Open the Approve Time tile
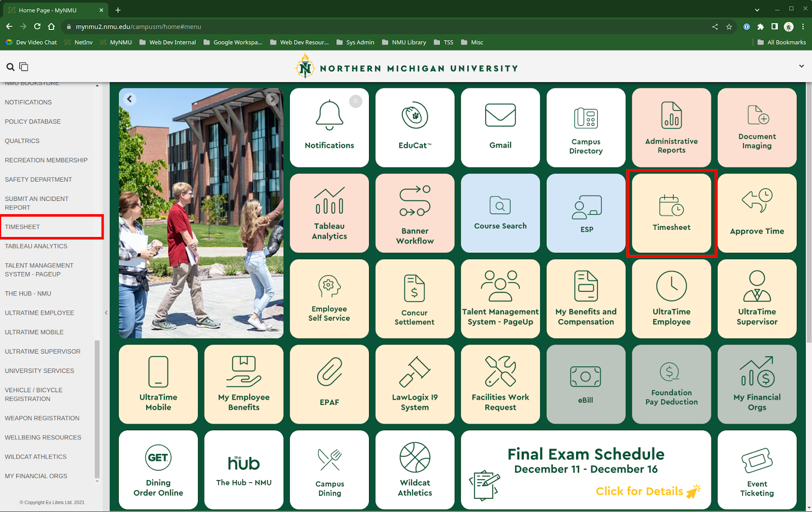This screenshot has height=512, width=812. (x=757, y=213)
